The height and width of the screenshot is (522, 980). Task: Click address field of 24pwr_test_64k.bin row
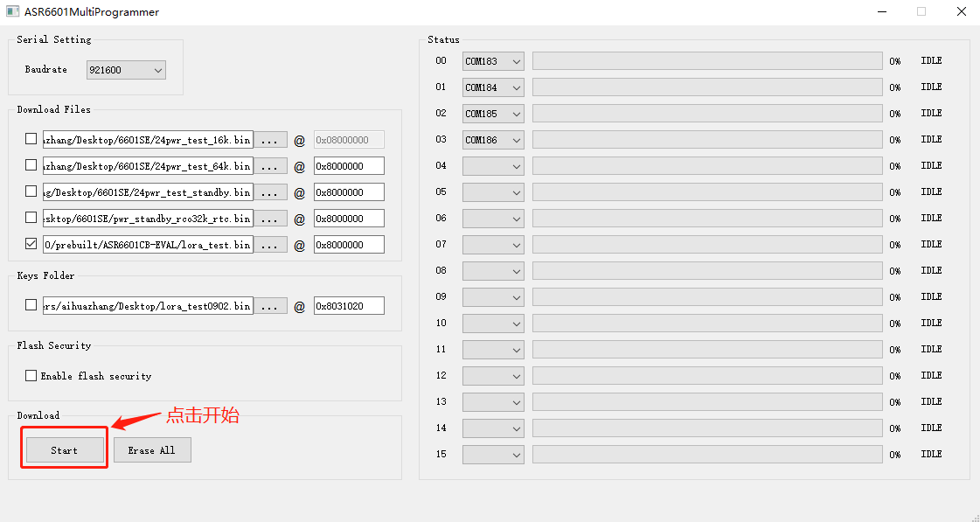tap(349, 166)
